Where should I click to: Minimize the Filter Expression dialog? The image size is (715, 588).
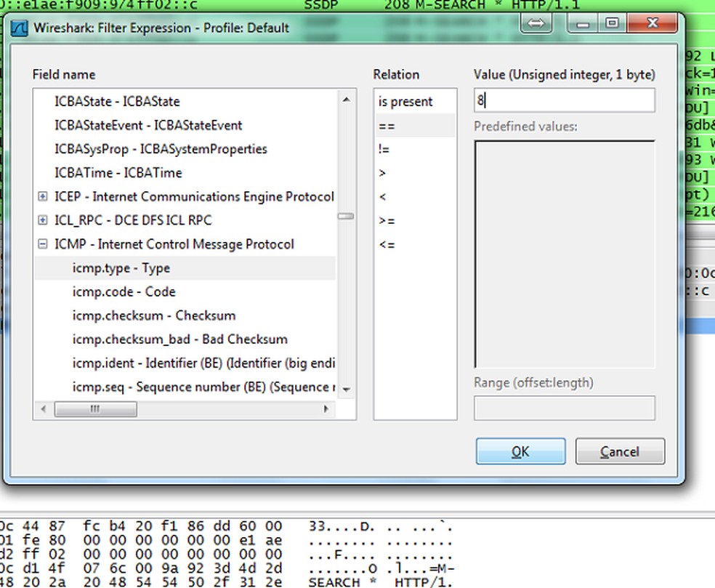[x=582, y=23]
